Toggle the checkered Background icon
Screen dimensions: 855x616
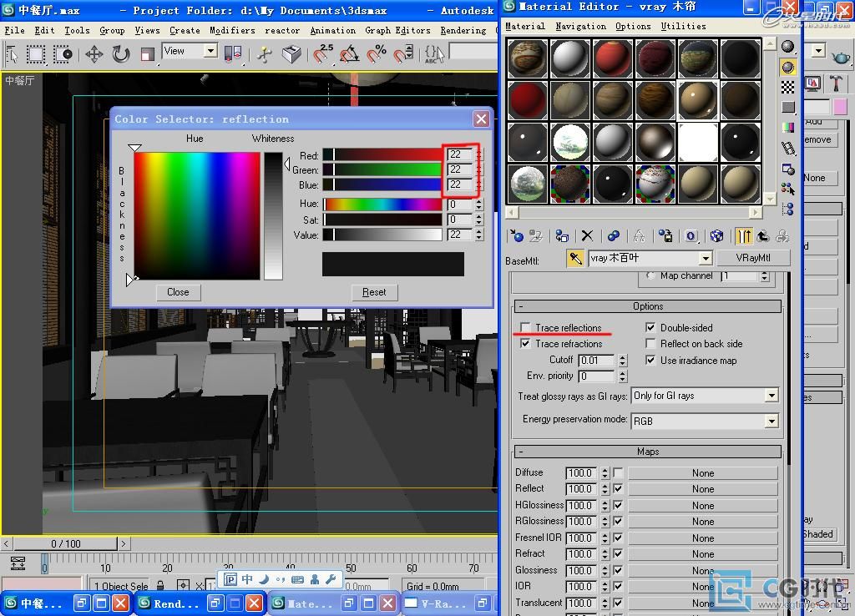788,87
